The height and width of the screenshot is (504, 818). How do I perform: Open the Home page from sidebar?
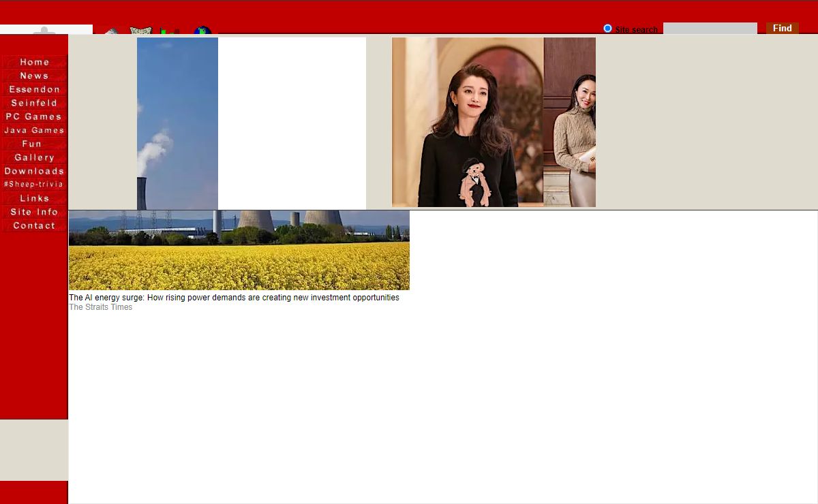pyautogui.click(x=34, y=62)
